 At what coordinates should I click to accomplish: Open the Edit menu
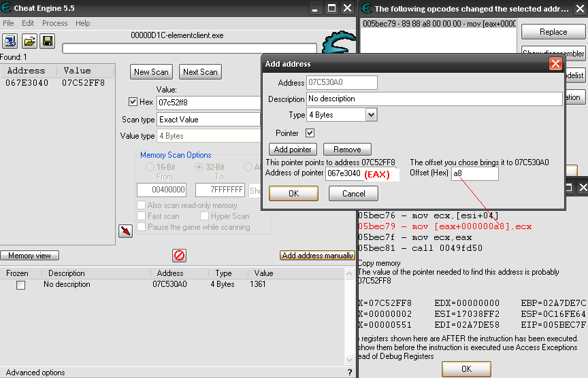(28, 23)
